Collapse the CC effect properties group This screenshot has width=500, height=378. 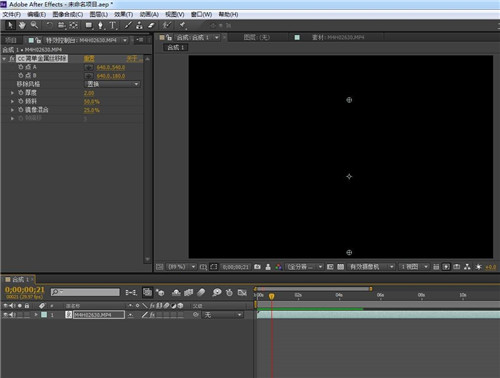click(4, 59)
